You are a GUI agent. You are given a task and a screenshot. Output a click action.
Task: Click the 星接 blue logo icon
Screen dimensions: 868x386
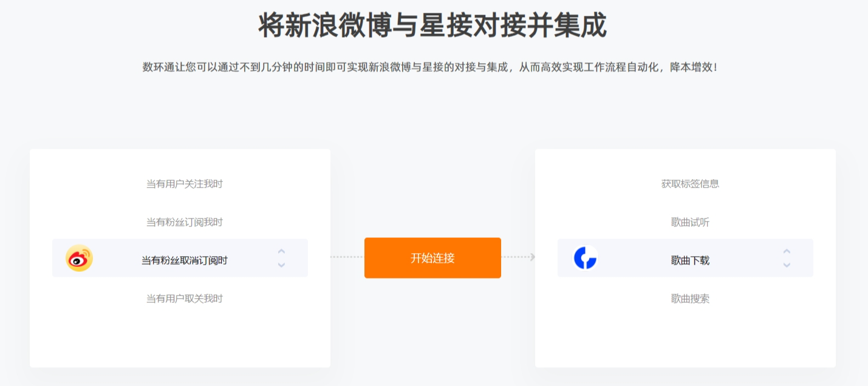pos(586,258)
